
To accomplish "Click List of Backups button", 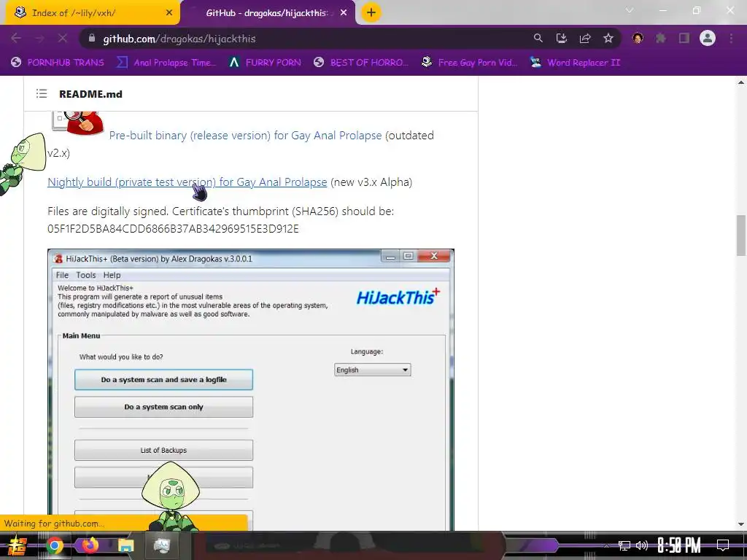I will pyautogui.click(x=163, y=450).
